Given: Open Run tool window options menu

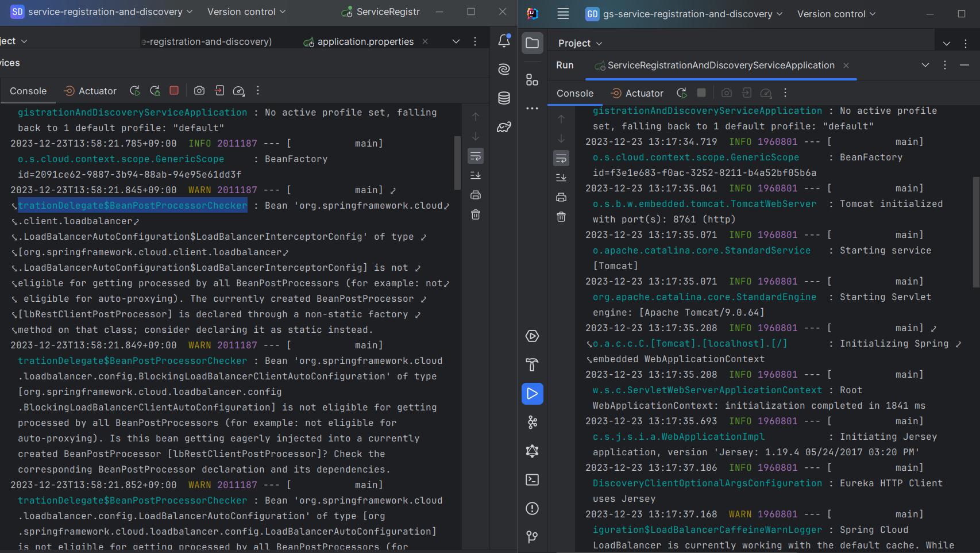Looking at the screenshot, I should point(945,65).
